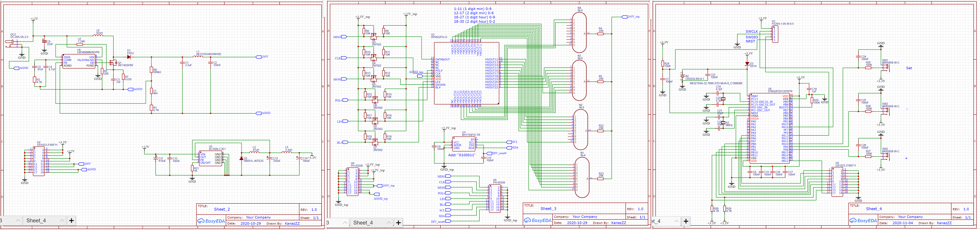The width and height of the screenshot is (980, 230).
Task: Select the RB051L-40TE25 diode label
Action: coord(253,161)
